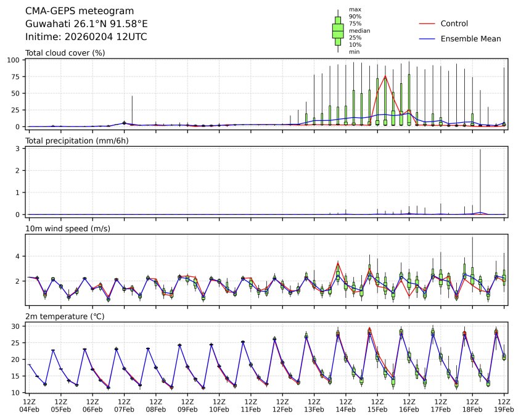The image size is (521, 420).
Task: Click the red Control legend line
Action: pos(427,24)
